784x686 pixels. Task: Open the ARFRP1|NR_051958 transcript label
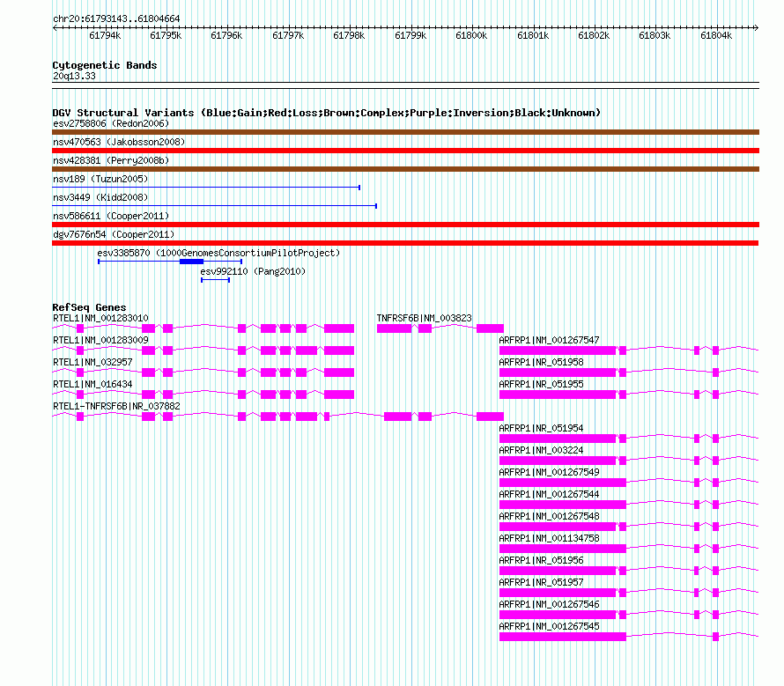[541, 362]
